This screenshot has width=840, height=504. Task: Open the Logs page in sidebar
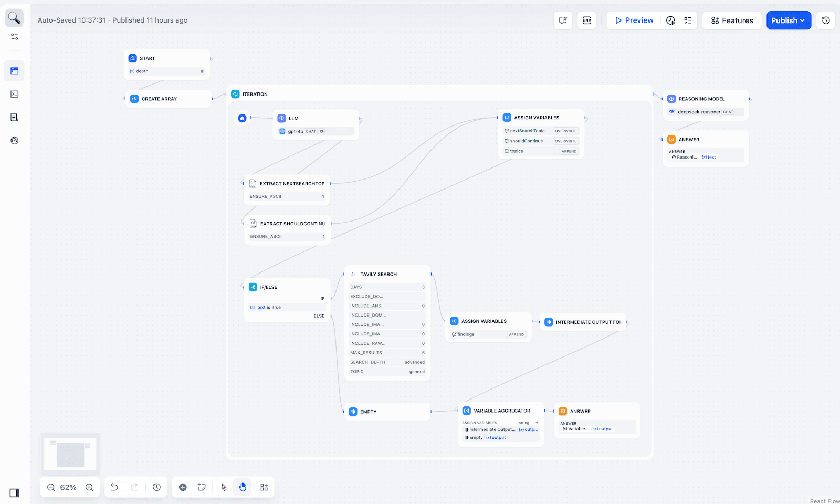[15, 118]
